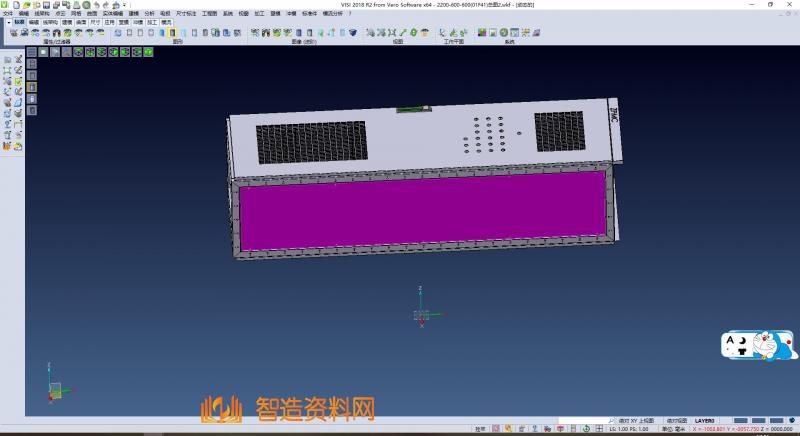Screen dimensions: 800x436
Task: Toggle the green circular snap icon in status bar
Action: click(585, 428)
